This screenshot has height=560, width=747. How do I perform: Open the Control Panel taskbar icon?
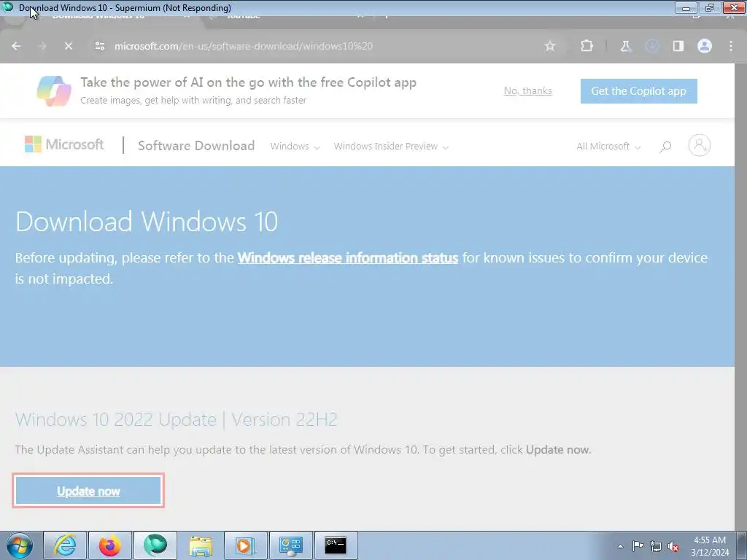(x=291, y=545)
